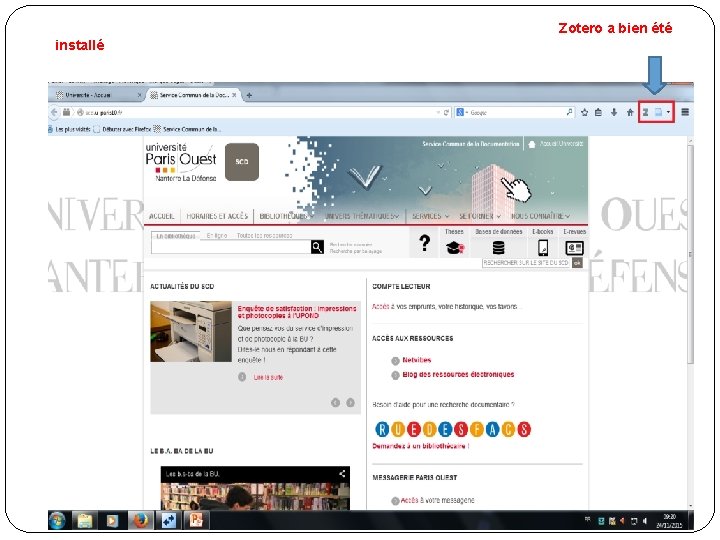Click the catalogue search text field
Screen dimensions: 720x540
tap(231, 247)
